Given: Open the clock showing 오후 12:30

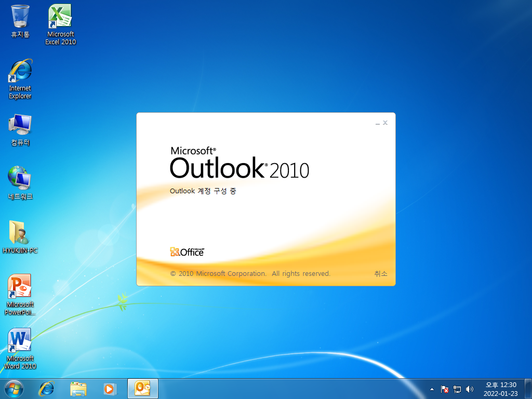Looking at the screenshot, I should tap(500, 389).
